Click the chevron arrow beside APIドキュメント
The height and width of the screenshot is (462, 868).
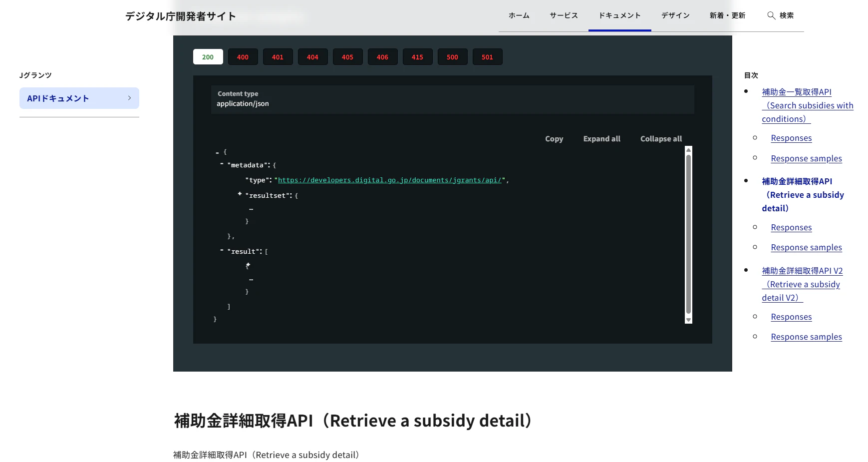point(129,98)
